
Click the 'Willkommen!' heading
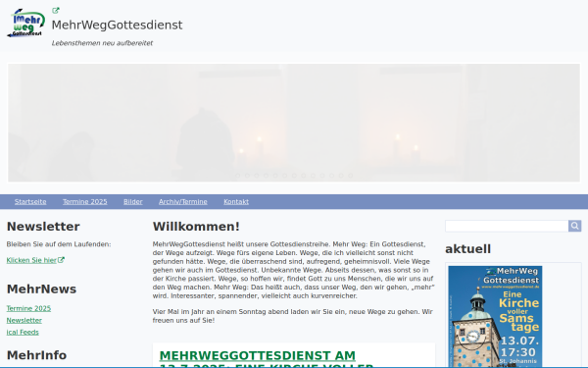(x=196, y=227)
